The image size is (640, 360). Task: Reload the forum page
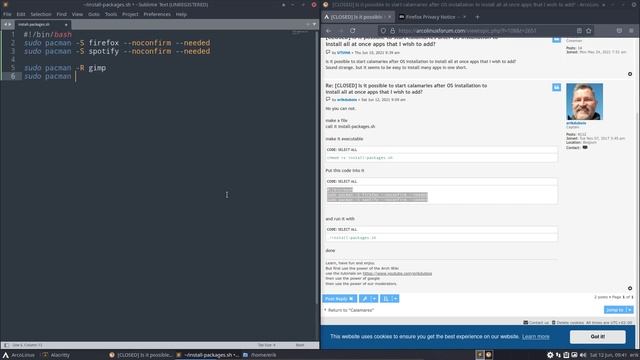353,31
